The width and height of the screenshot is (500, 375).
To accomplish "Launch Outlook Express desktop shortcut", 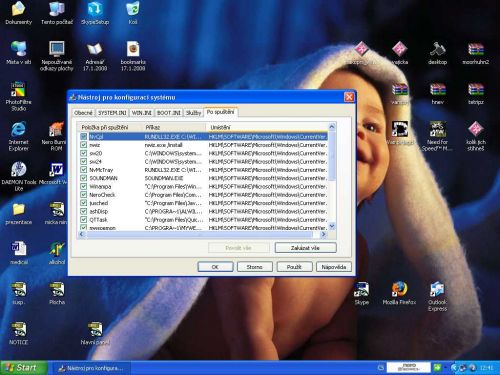I will click(437, 297).
